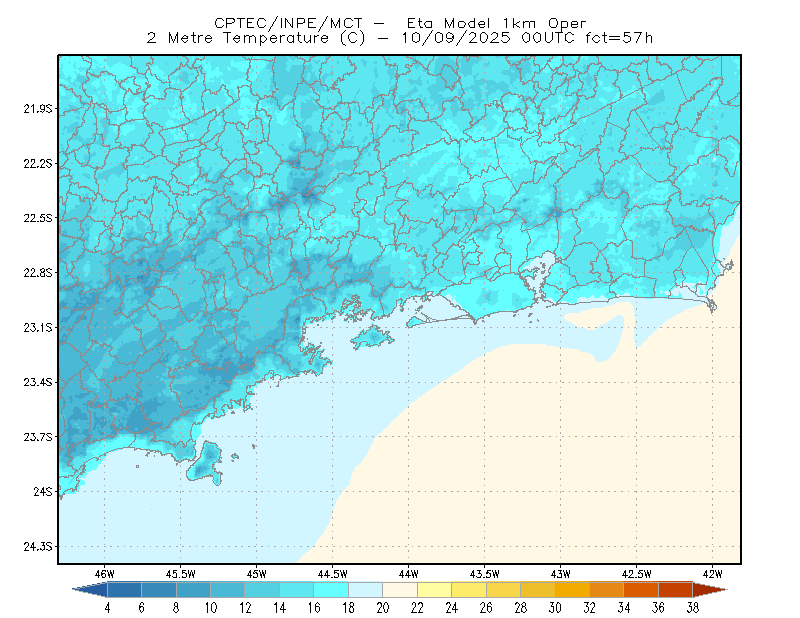Click the 22.8S latitude label
The image size is (800, 618).
pyautogui.click(x=38, y=273)
